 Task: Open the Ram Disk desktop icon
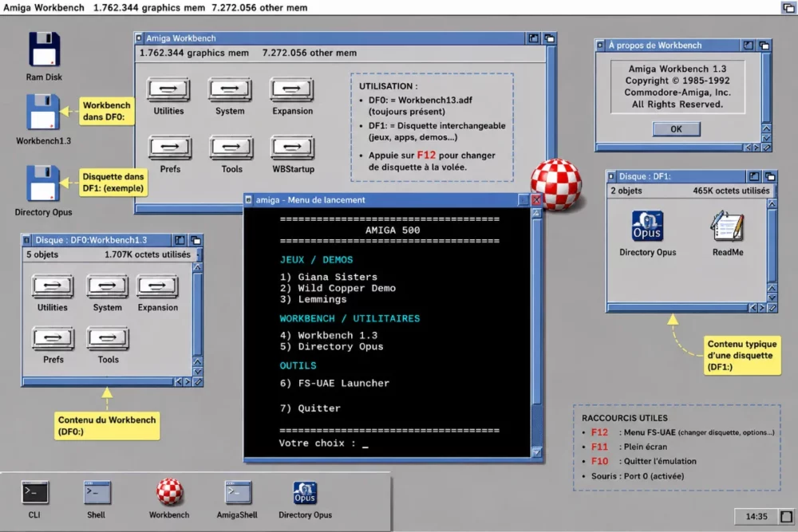coord(44,49)
